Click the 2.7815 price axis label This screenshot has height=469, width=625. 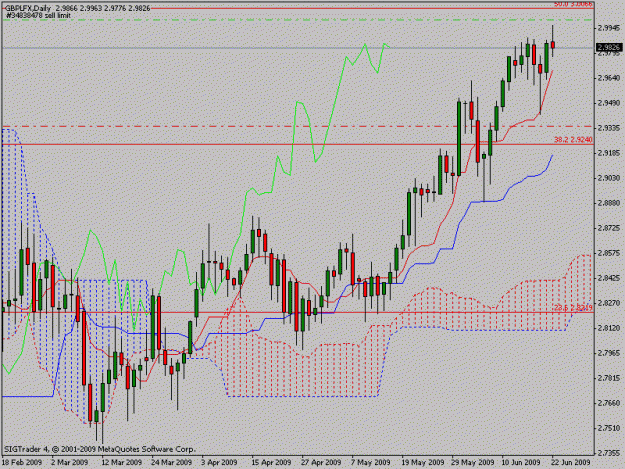609,378
